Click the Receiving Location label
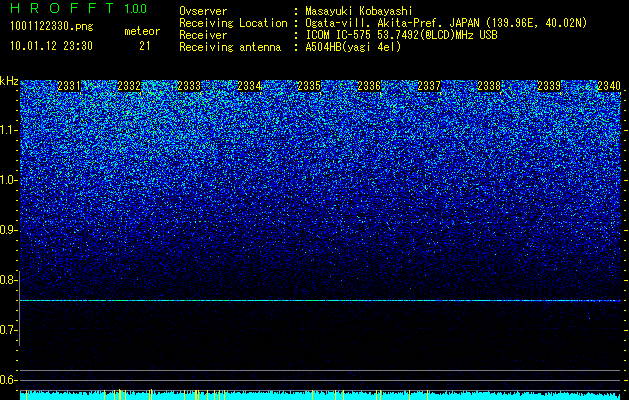Viewport: 629px width, 400px height. point(233,23)
